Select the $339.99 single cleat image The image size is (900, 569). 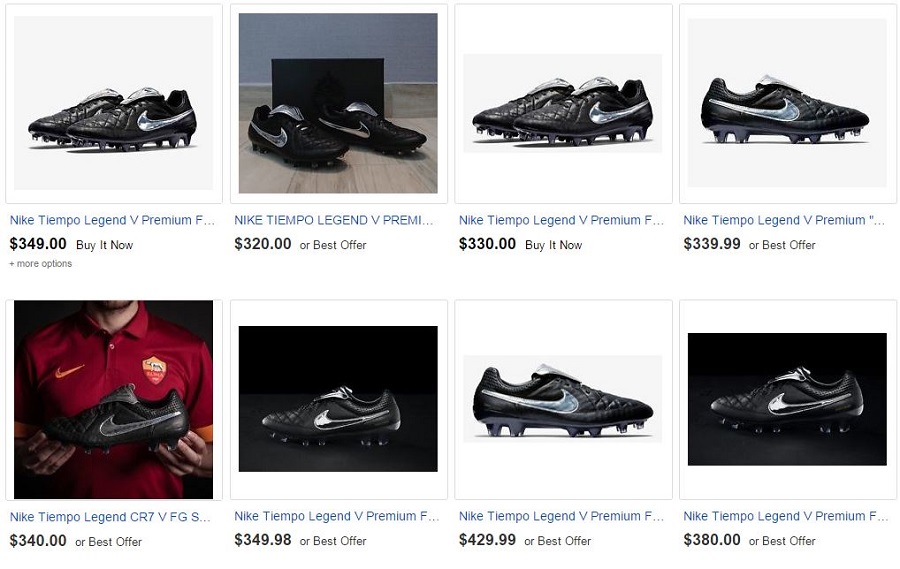coord(787,104)
